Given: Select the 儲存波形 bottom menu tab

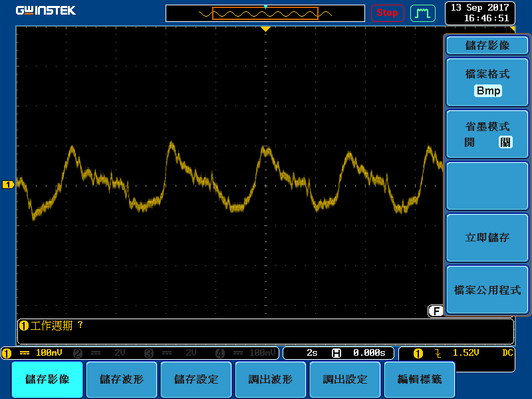Looking at the screenshot, I should tap(122, 379).
